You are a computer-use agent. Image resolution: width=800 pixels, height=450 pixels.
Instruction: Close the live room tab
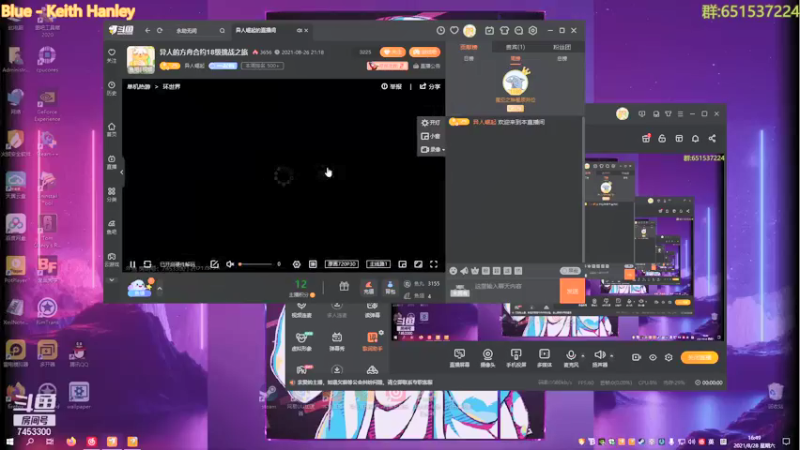pyautogui.click(x=306, y=31)
